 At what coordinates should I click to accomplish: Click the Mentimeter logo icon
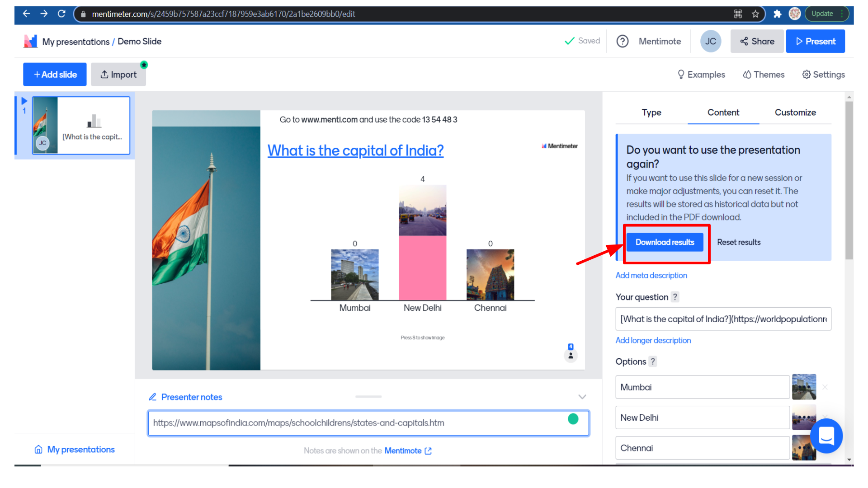(x=30, y=41)
